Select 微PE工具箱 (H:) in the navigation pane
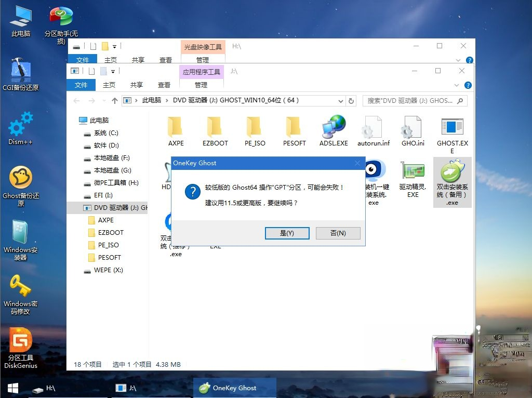This screenshot has width=532, height=398. coord(116,183)
